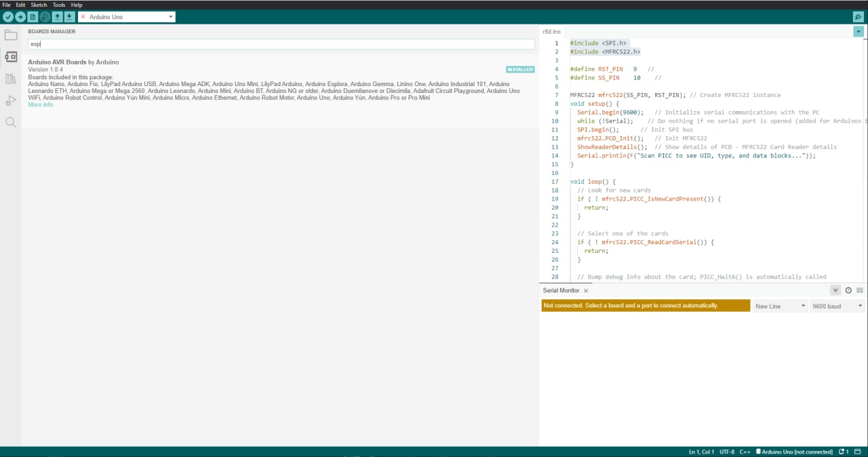Open the New Line ending dropdown
The width and height of the screenshot is (868, 457).
point(779,306)
